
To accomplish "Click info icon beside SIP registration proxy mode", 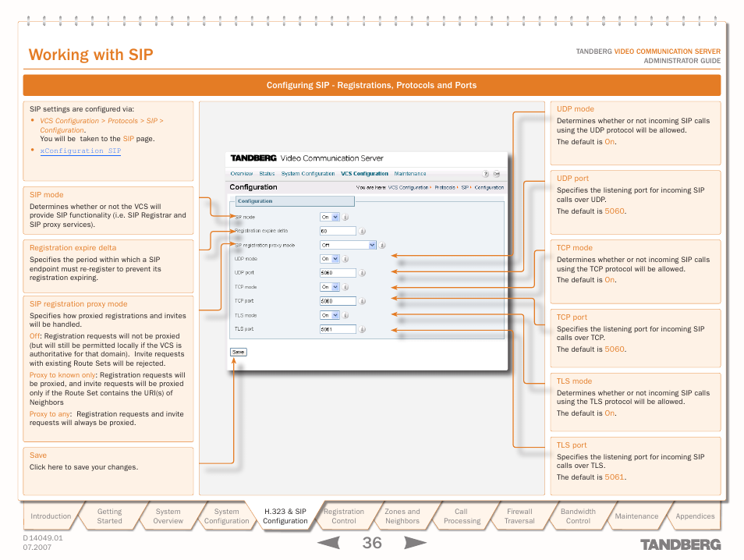I will [x=383, y=245].
